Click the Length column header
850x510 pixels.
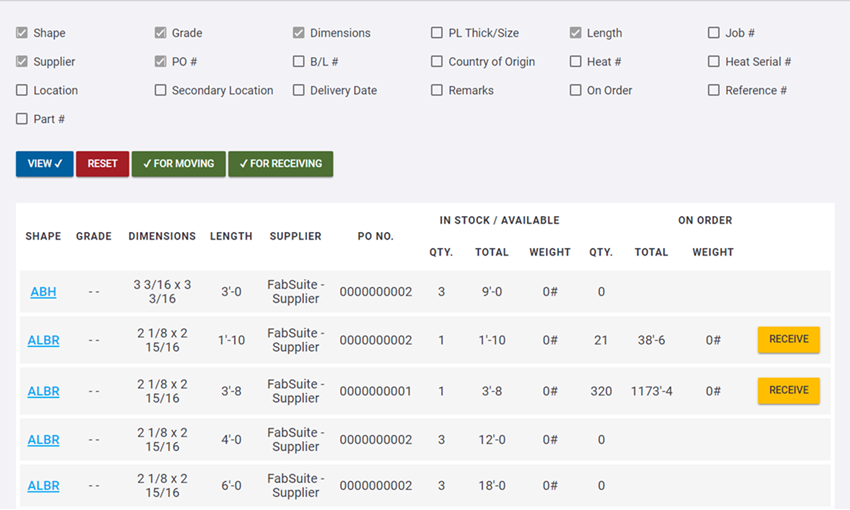pos(231,237)
